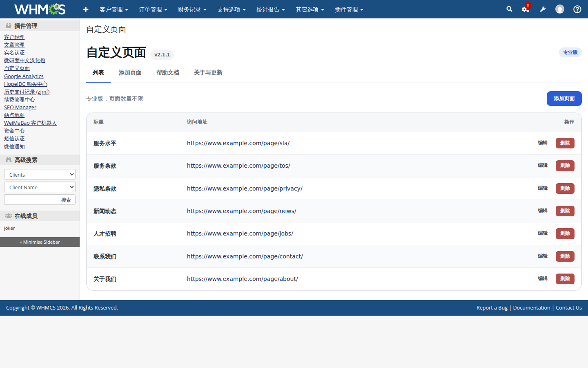Open the user avatar menu
Viewport: 588px width, 368px height.
pos(560,9)
